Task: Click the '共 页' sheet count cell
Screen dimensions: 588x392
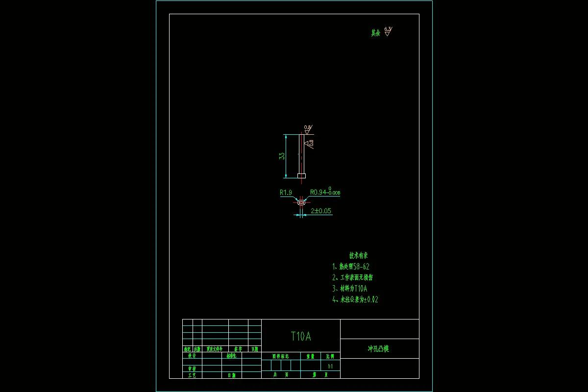Action: [x=281, y=374]
